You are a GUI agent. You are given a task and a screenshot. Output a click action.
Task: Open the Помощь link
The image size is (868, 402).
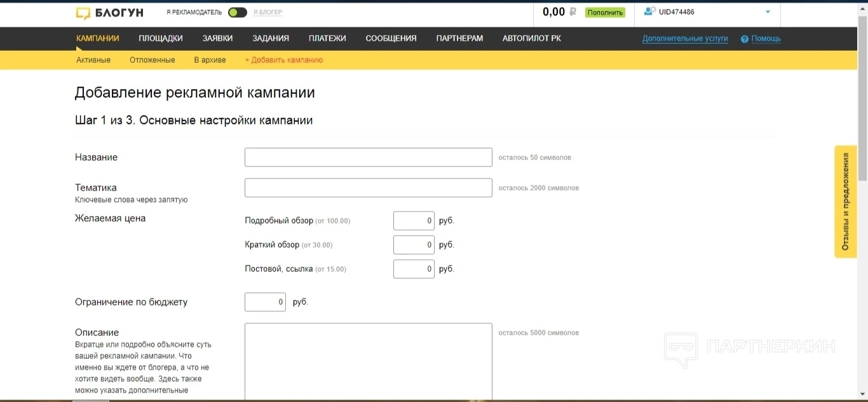coord(766,39)
